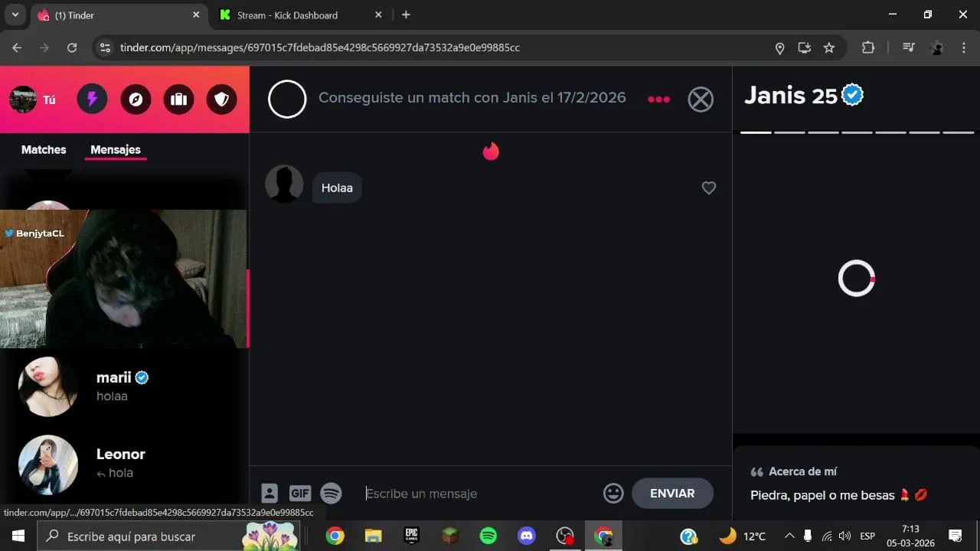Select second photo indicator bar in Janis profile
Screen dimensions: 980x551
pos(789,132)
